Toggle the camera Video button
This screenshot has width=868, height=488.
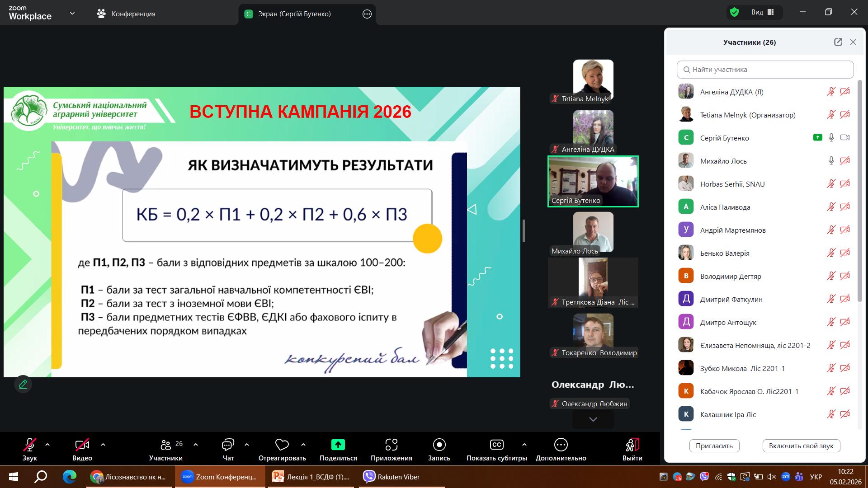82,445
